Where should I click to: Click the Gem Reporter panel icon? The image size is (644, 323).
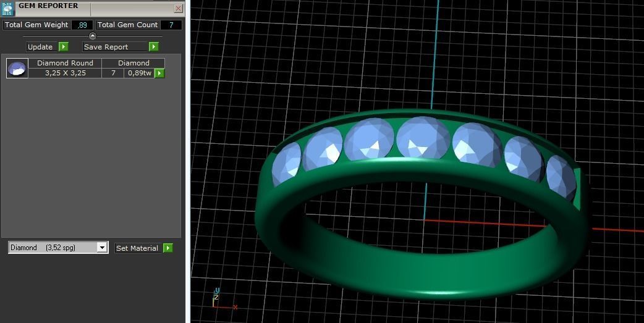point(7,9)
